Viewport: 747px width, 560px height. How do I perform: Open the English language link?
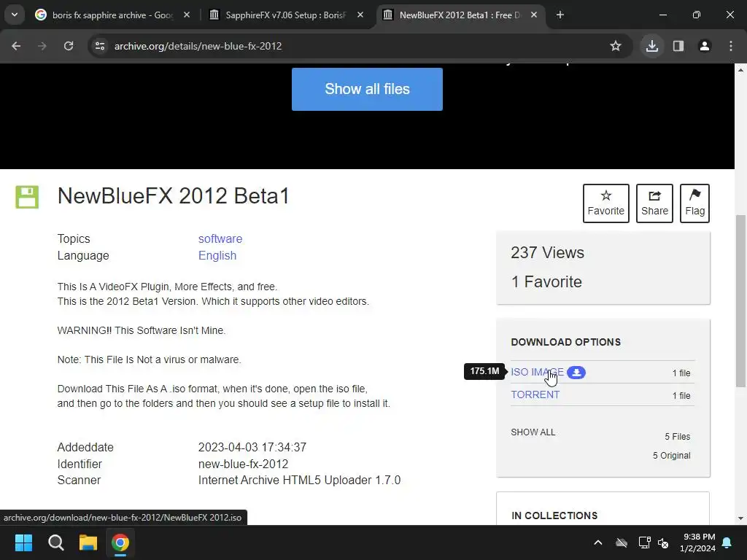point(217,255)
